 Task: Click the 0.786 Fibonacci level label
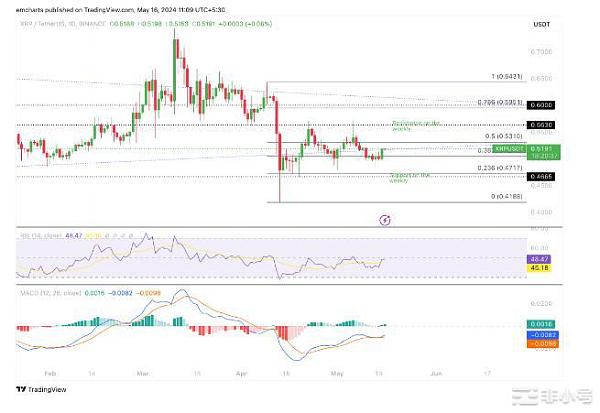click(500, 103)
